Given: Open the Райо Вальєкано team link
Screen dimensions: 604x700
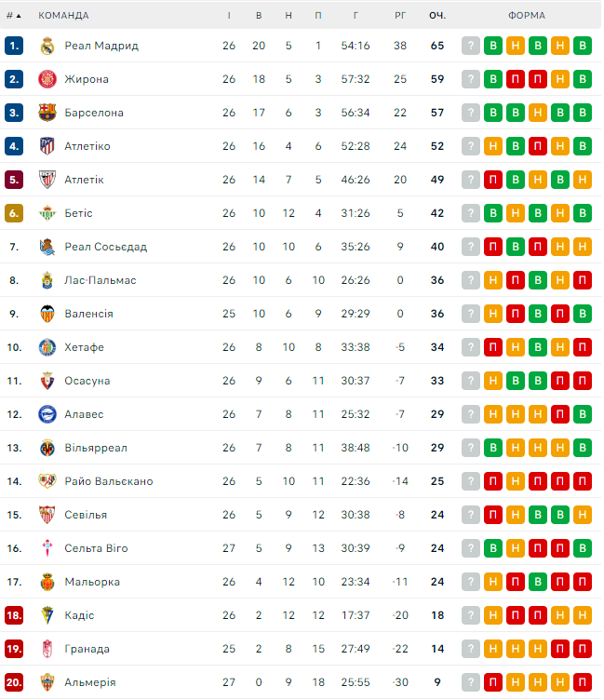Looking at the screenshot, I should 108,481.
